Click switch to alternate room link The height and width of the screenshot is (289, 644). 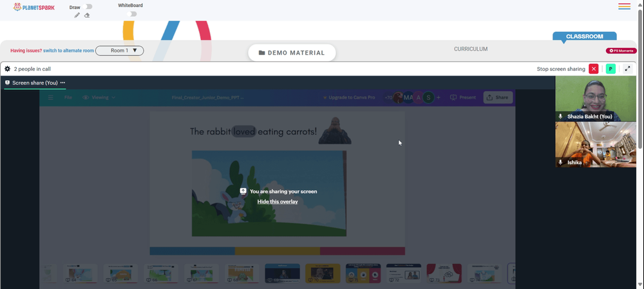click(69, 50)
